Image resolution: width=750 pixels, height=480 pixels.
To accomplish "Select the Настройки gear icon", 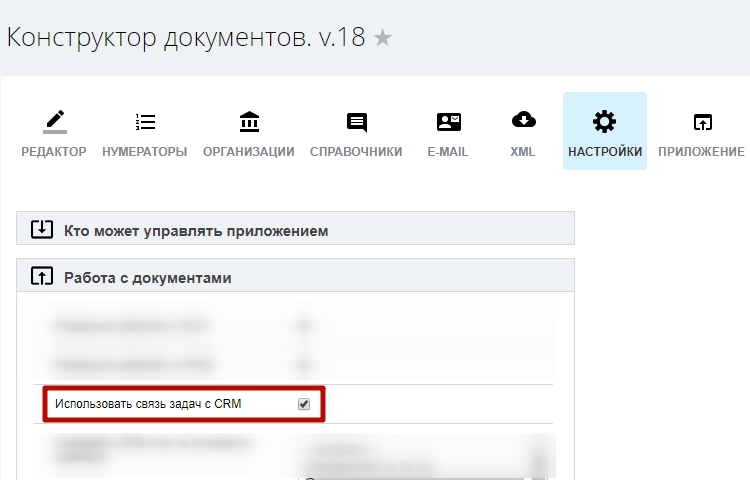I will coord(604,122).
